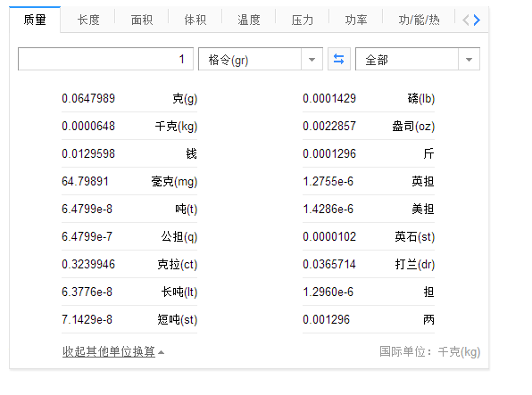Focus the value input field showing 1
532x395 pixels.
pos(105,60)
